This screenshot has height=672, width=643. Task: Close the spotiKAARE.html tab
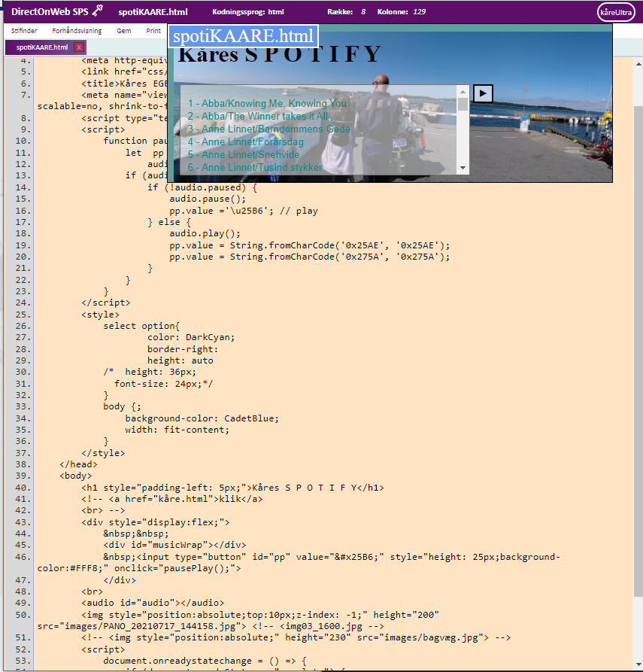(x=79, y=47)
